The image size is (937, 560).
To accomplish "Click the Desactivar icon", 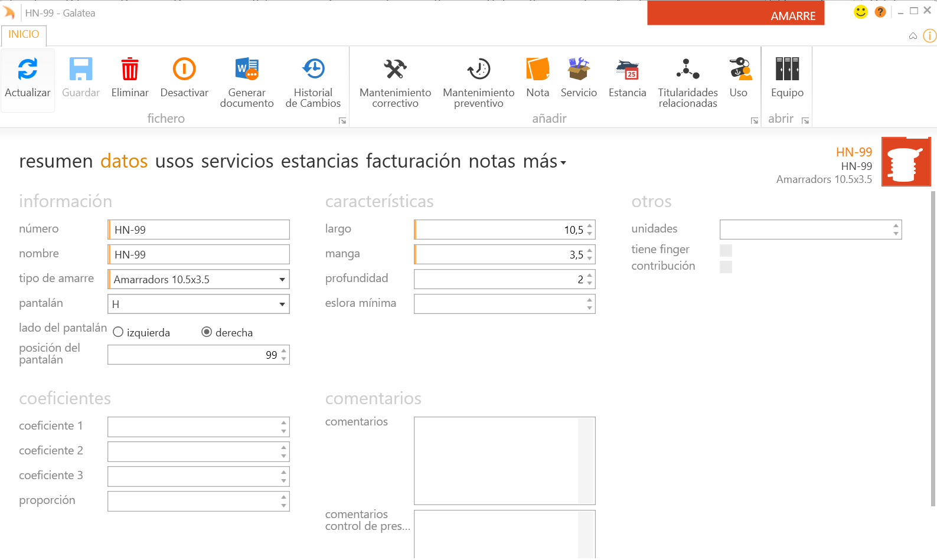I will pyautogui.click(x=184, y=70).
